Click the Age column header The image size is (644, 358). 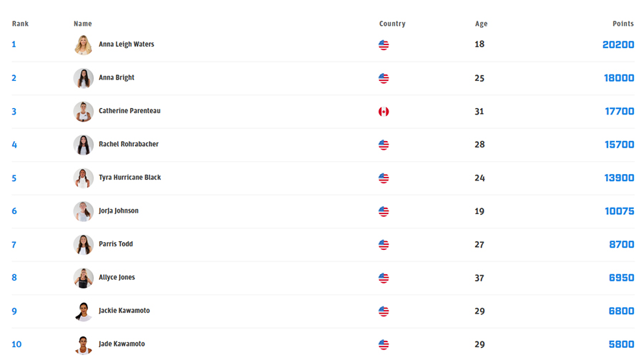(481, 24)
